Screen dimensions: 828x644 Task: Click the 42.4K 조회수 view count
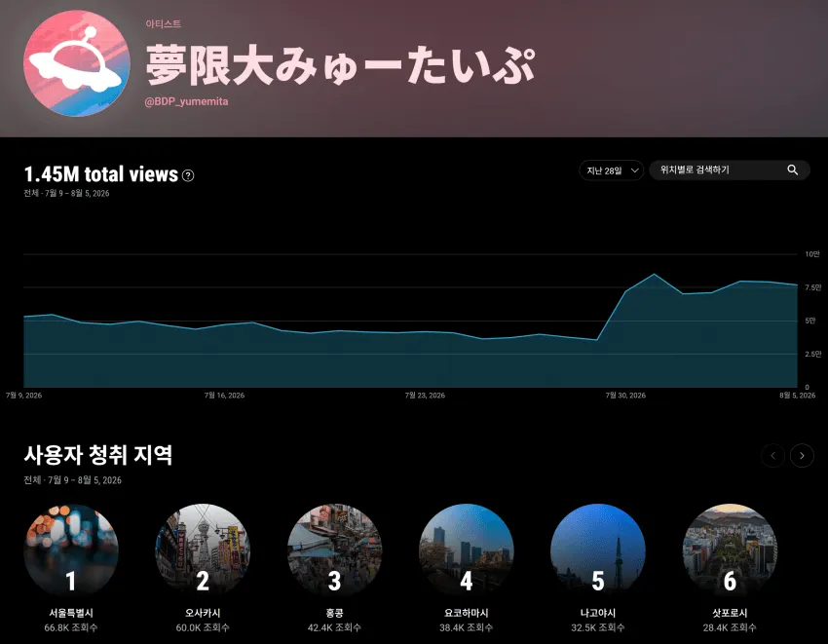tap(334, 627)
